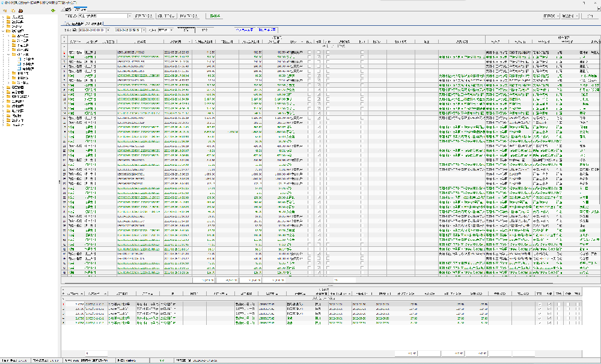
Task: Open the topmost folder in the sidebar tree
Action: tap(15, 17)
